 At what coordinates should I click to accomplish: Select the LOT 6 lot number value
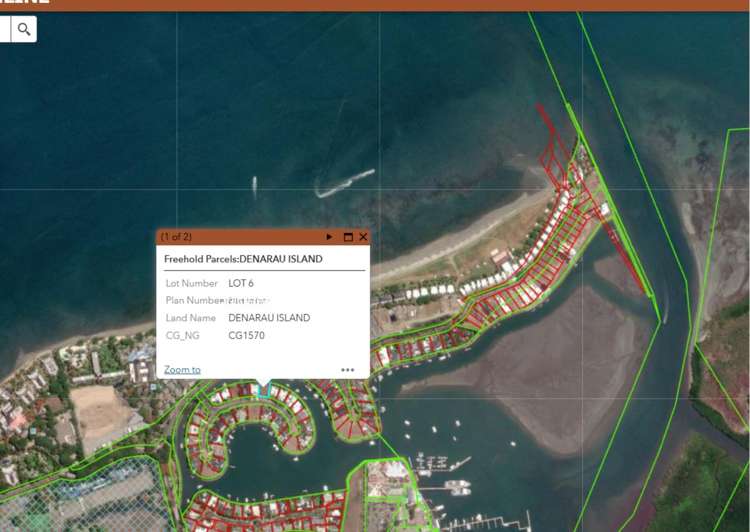(x=241, y=283)
